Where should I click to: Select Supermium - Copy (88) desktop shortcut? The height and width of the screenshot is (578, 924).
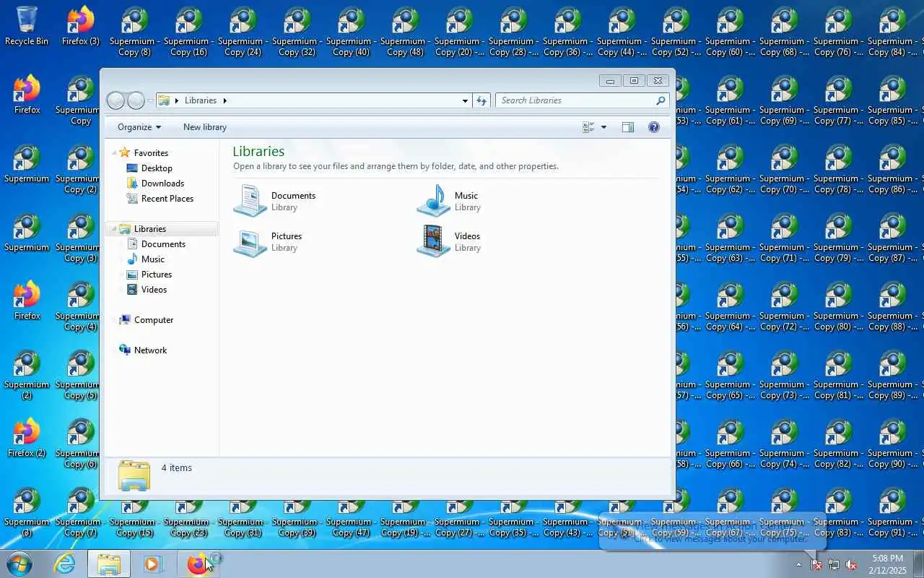click(893, 306)
